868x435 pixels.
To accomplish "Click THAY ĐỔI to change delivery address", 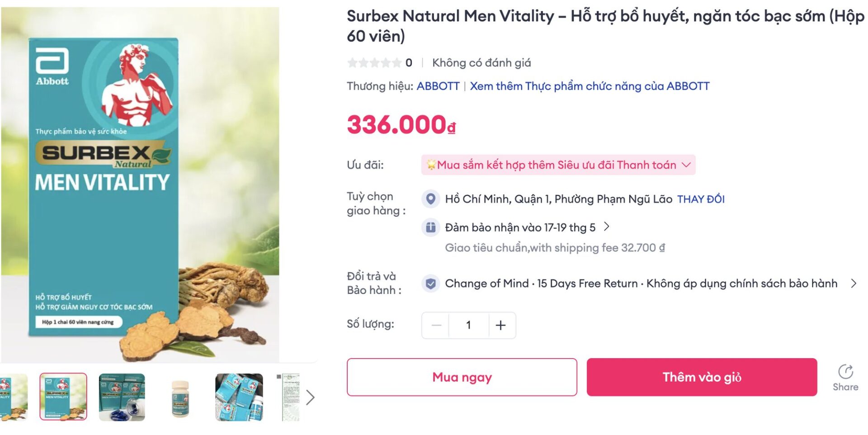I will coord(700,199).
